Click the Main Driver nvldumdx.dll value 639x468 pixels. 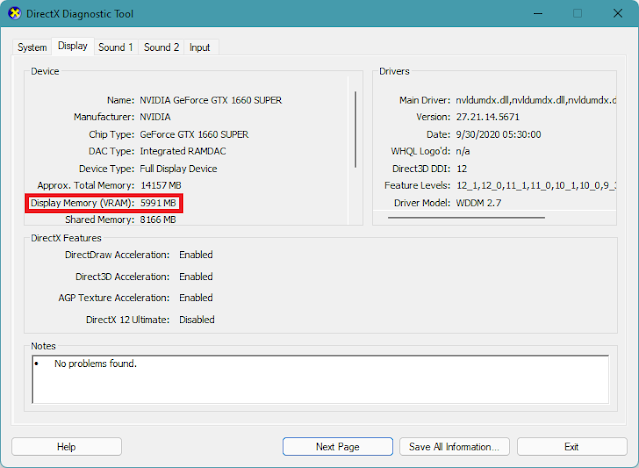[x=535, y=100]
